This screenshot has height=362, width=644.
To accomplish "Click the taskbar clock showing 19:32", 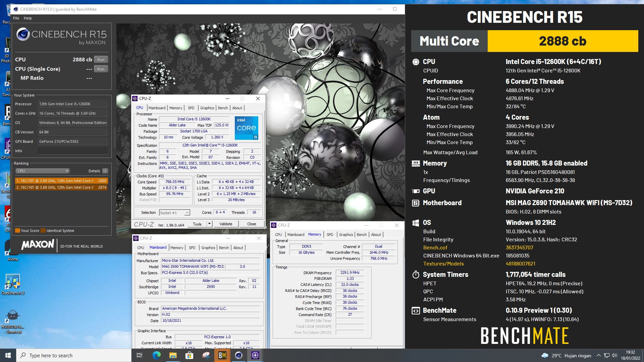I will tap(631, 355).
